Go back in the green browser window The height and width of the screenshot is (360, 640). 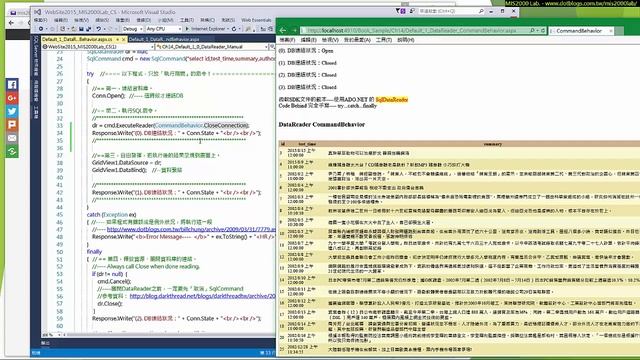283,30
